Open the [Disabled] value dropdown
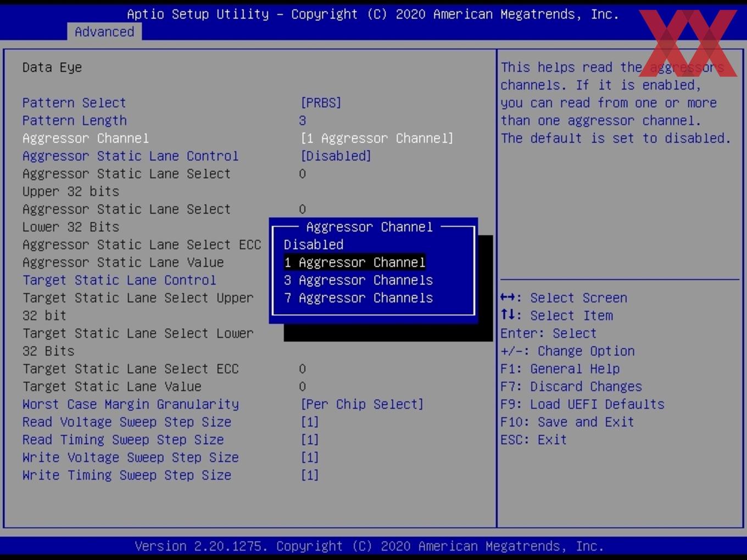The image size is (747, 560). pyautogui.click(x=336, y=156)
